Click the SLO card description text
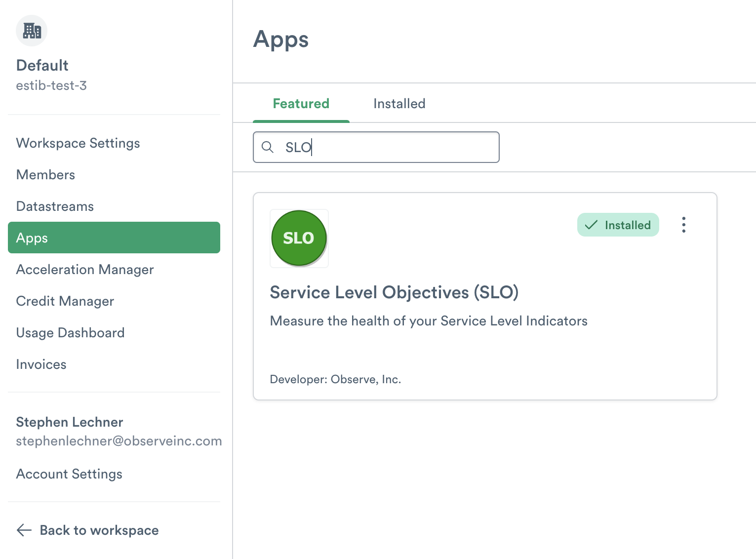 pos(429,321)
